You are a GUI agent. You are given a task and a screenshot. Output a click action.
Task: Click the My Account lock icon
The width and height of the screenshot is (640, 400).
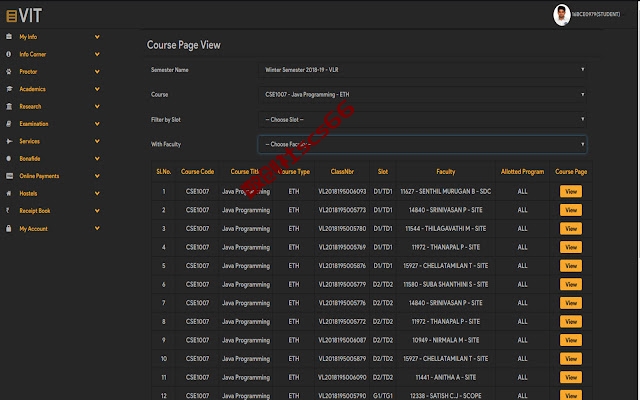[9, 229]
